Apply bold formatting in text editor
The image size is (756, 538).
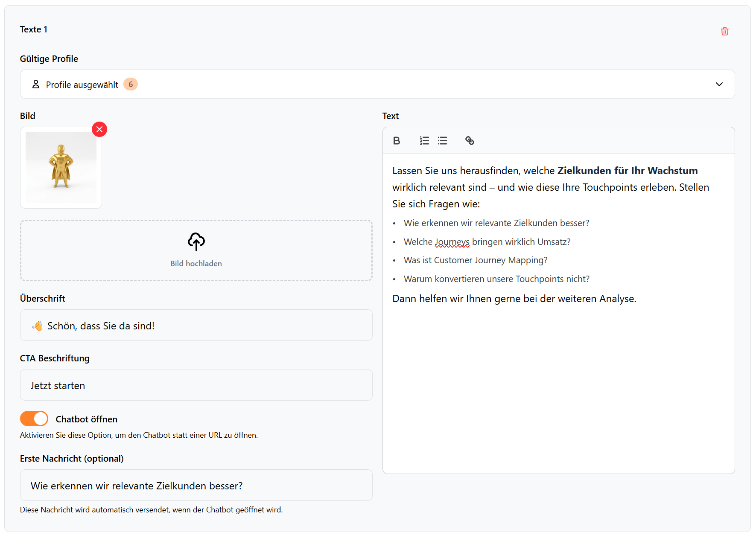[397, 141]
